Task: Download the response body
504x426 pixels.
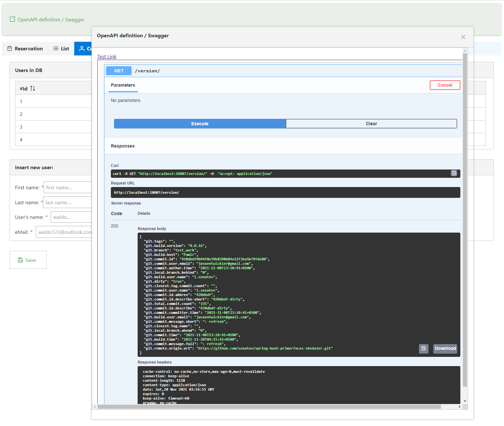Action: pyautogui.click(x=445, y=348)
